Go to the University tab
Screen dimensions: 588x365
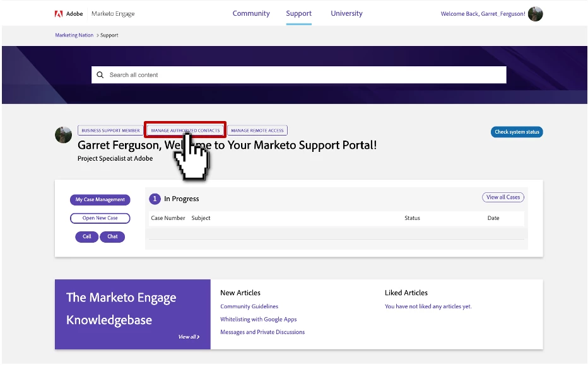pyautogui.click(x=346, y=13)
